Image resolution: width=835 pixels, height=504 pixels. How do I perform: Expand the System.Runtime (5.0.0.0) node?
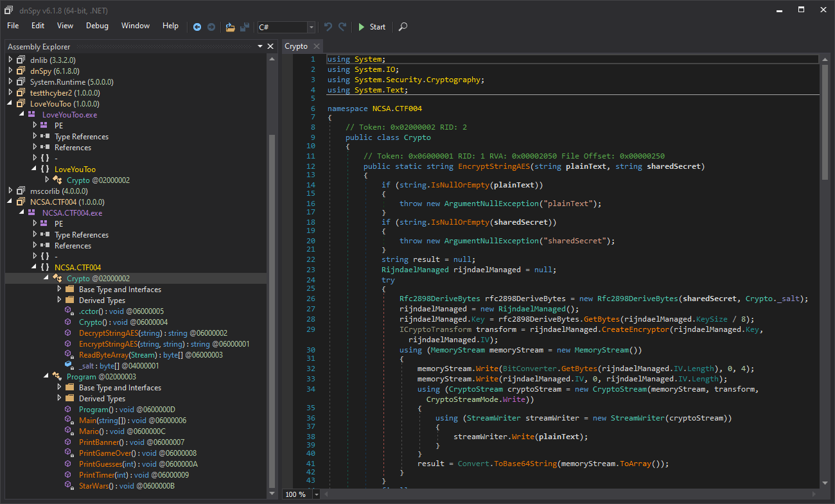(x=10, y=82)
